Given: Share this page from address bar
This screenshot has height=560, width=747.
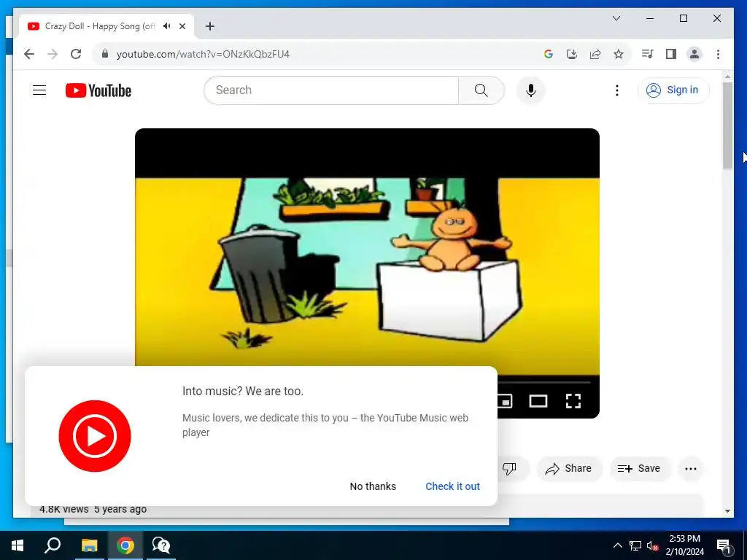Looking at the screenshot, I should 595,54.
